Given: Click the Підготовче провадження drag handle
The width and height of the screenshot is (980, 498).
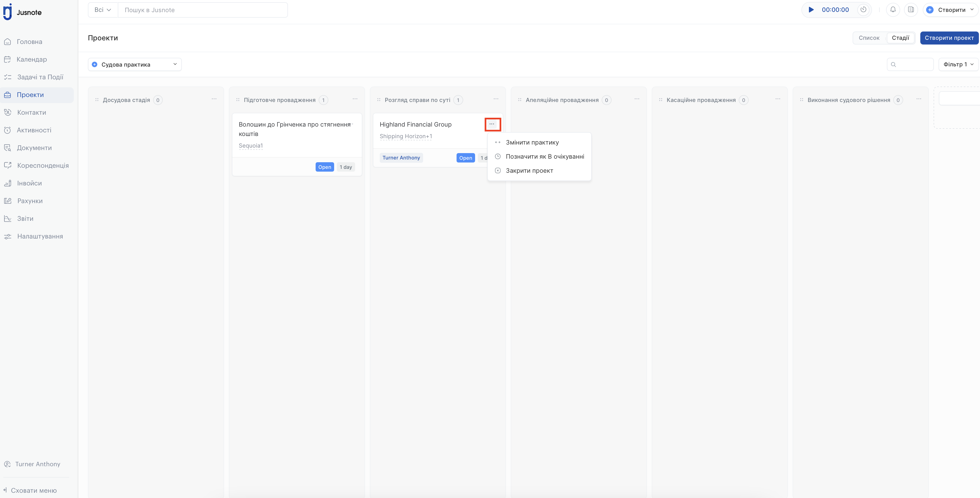Looking at the screenshot, I should click(x=238, y=100).
